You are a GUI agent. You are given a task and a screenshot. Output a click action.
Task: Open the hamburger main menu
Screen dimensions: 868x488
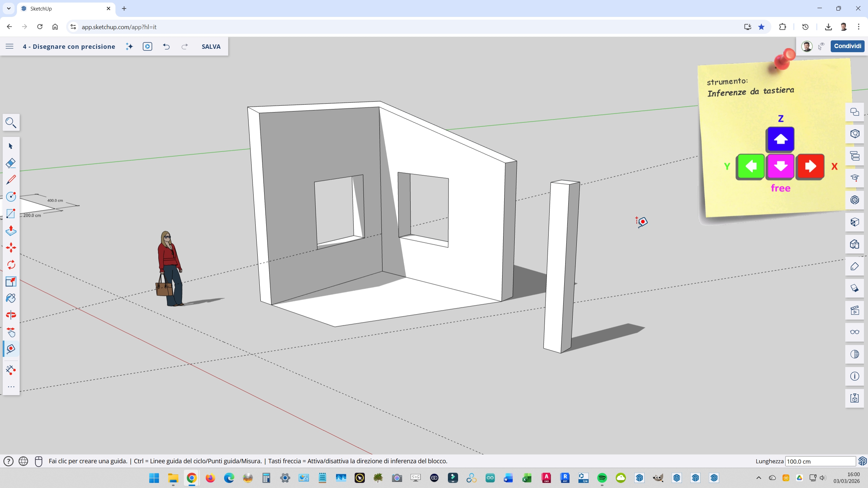(x=9, y=46)
